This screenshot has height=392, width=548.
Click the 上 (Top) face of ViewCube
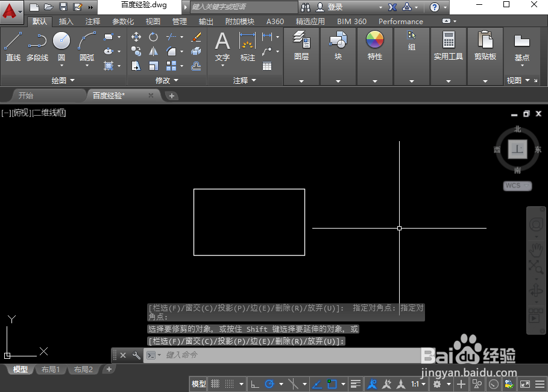tap(517, 150)
